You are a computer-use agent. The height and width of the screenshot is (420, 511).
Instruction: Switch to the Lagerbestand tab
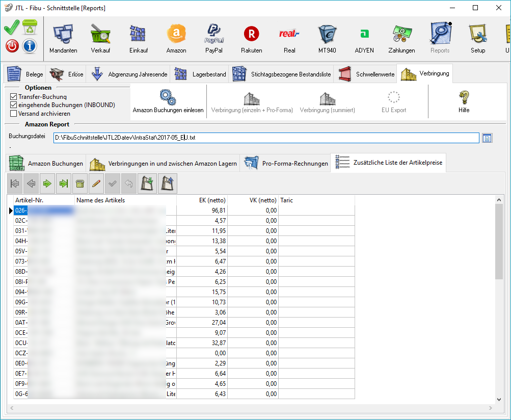click(x=200, y=74)
